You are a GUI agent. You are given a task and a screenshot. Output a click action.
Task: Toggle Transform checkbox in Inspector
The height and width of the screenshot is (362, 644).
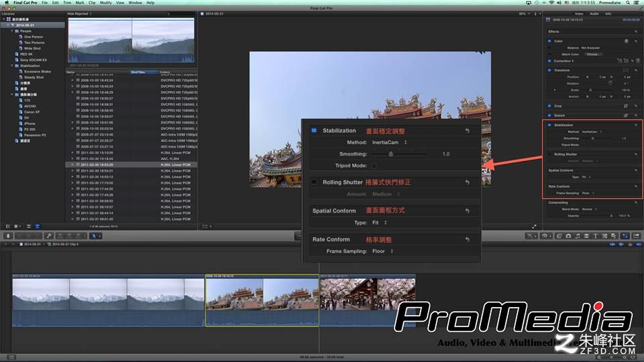[549, 70]
